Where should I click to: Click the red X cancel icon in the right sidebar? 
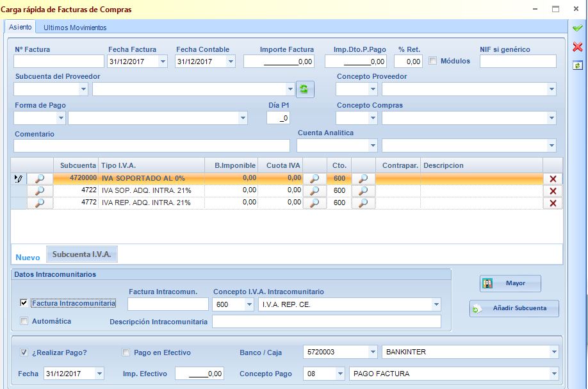(578, 47)
